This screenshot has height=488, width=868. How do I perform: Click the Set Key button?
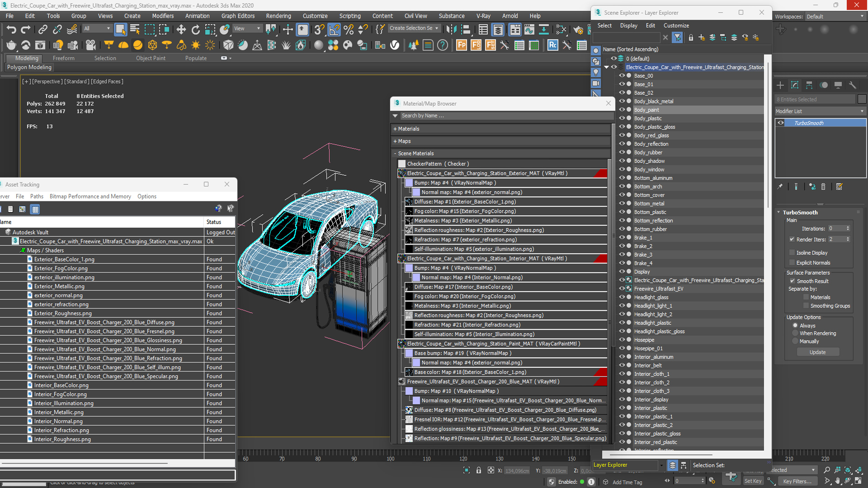point(753,481)
